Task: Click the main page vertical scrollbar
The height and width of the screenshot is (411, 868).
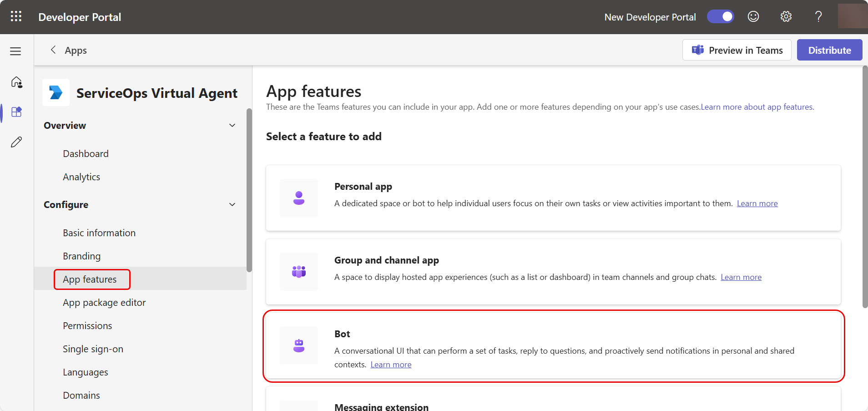Action: click(x=865, y=187)
